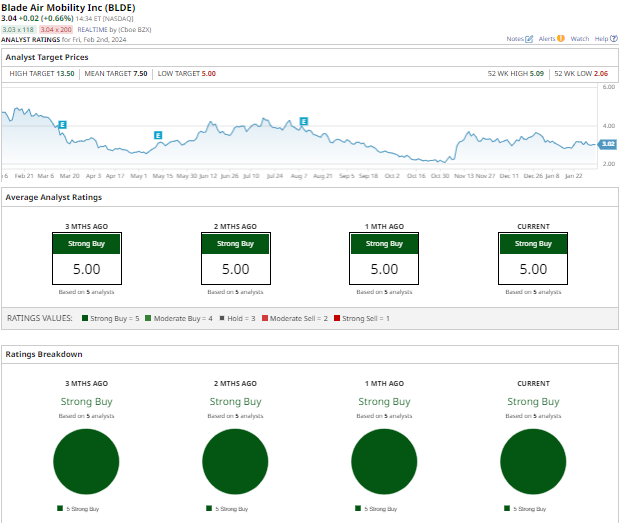
Task: Click the Notes link
Action: click(515, 39)
